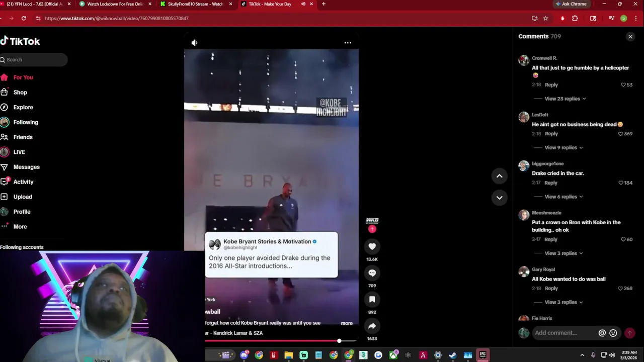Open Epic Games Launcher from taskbar
644x362 pixels.
click(x=482, y=355)
